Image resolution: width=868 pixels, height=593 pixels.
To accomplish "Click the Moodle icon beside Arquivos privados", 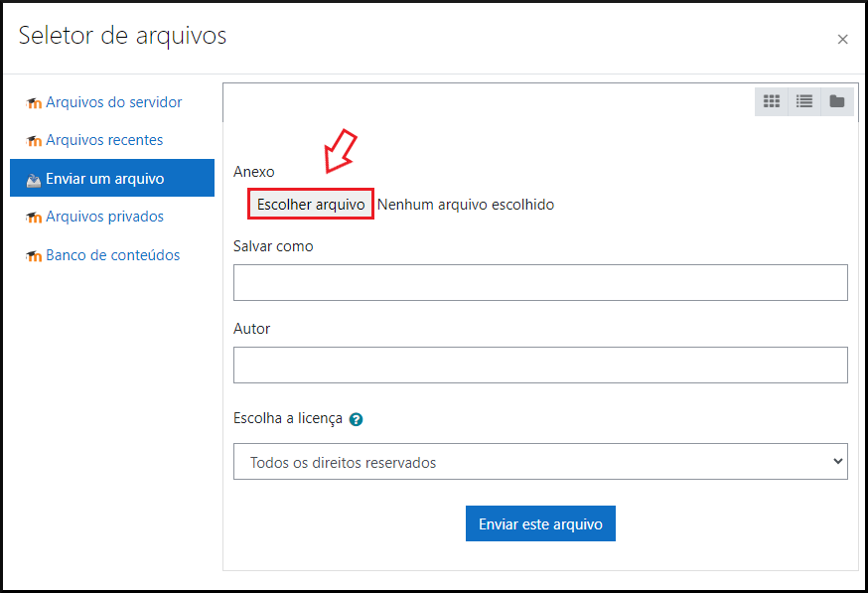I will click(x=34, y=218).
